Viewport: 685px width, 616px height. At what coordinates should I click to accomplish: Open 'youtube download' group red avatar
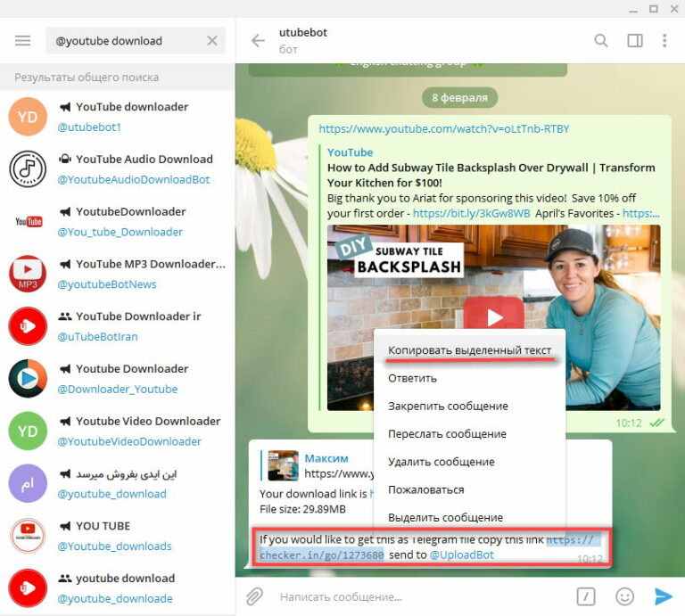[x=28, y=588]
